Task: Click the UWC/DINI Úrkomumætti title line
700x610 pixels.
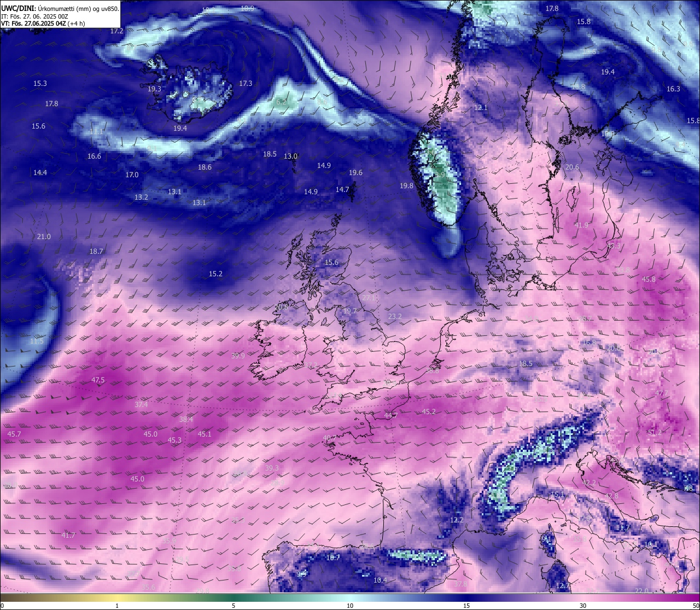Action: coord(60,9)
